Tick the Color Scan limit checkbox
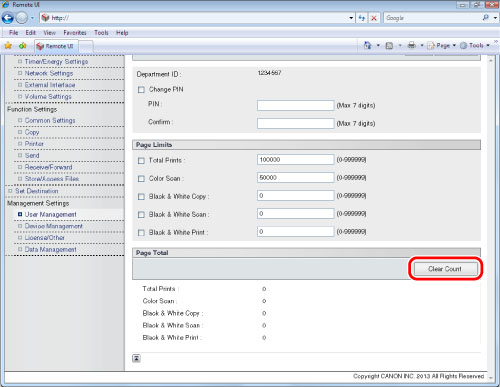The height and width of the screenshot is (387, 500). 141,179
